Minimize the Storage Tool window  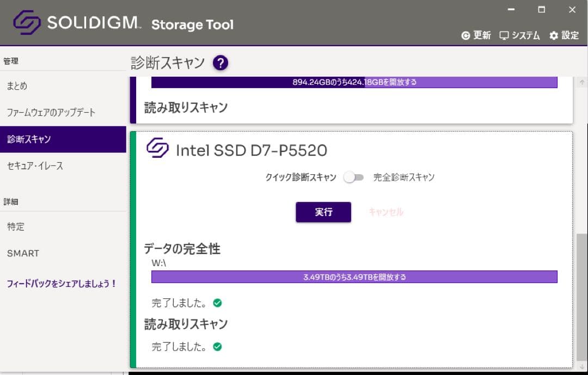tap(511, 9)
